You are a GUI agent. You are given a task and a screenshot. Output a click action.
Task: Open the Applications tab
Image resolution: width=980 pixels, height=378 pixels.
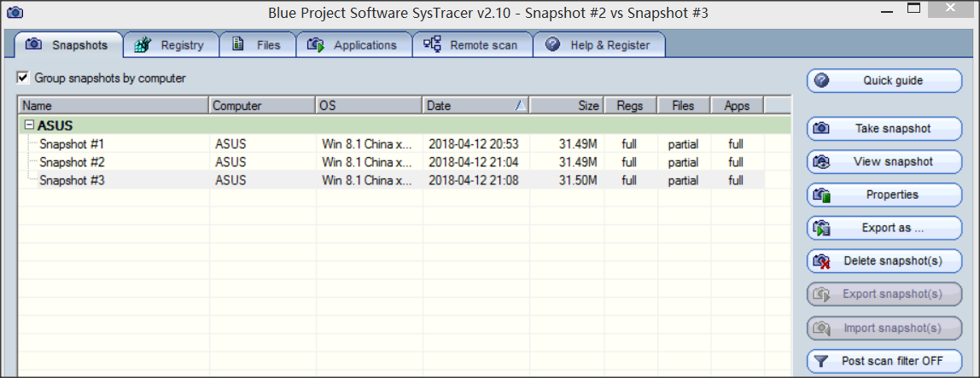(x=353, y=45)
